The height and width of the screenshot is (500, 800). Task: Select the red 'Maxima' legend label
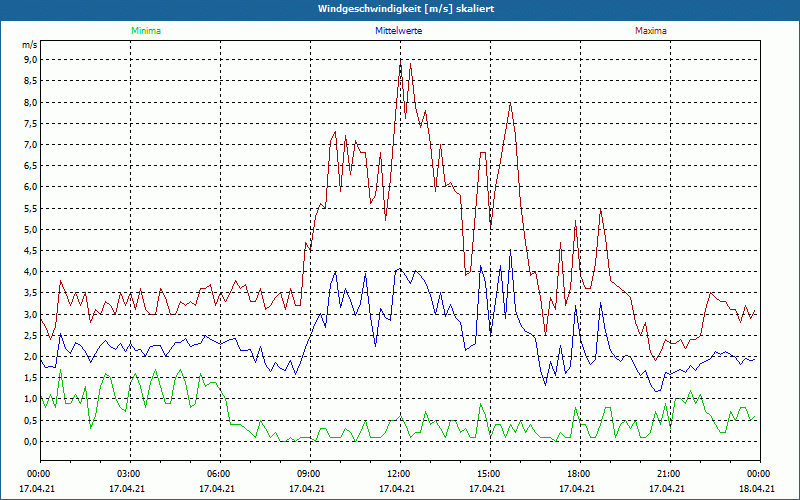pyautogui.click(x=651, y=31)
